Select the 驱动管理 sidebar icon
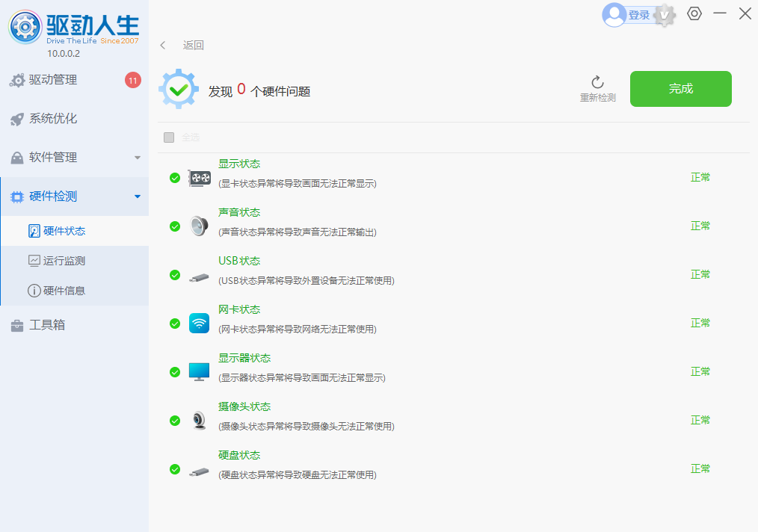The width and height of the screenshot is (758, 532). tap(17, 80)
